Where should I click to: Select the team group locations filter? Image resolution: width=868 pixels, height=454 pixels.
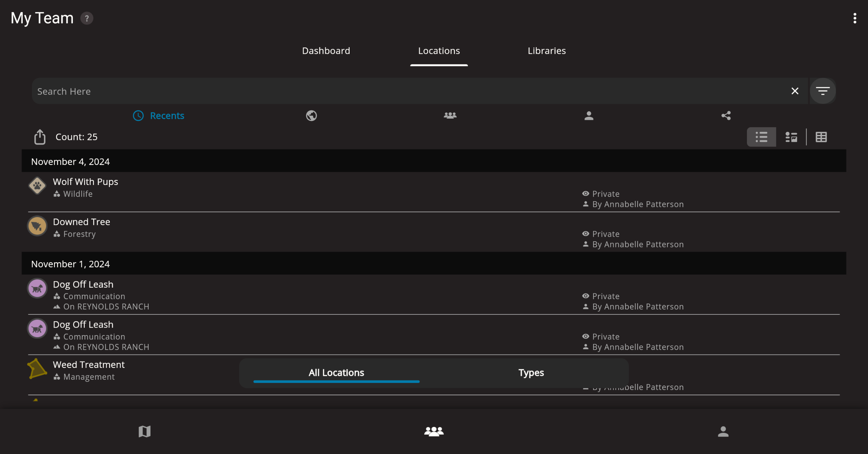pos(450,116)
